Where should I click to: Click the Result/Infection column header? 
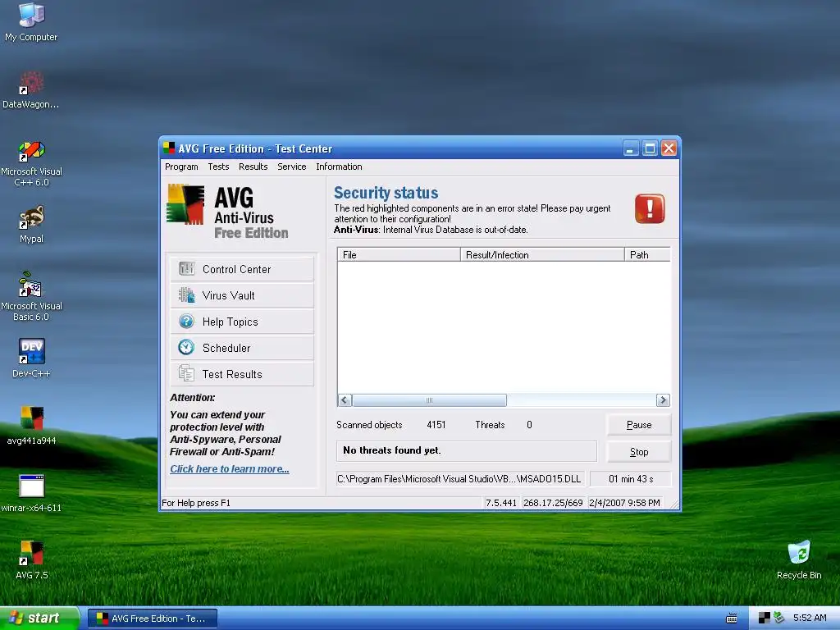pyautogui.click(x=542, y=255)
